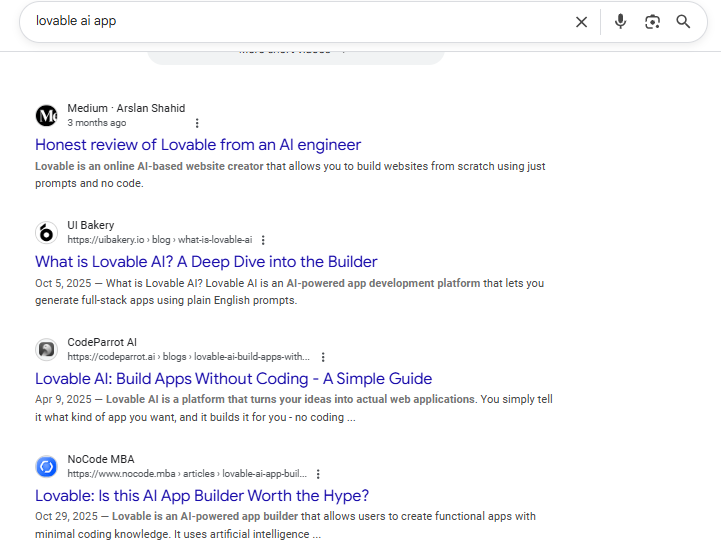
Task: Submit search with the magnifying glass icon
Action: click(683, 21)
